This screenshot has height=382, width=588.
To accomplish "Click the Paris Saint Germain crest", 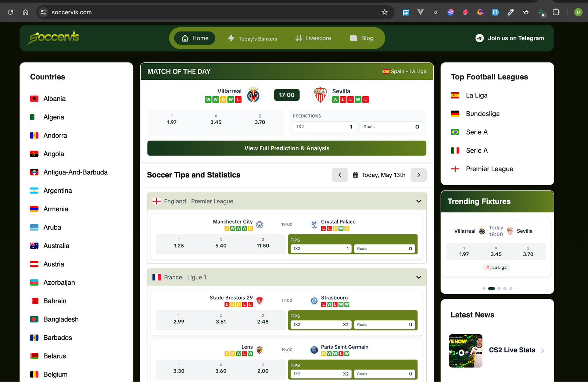I will [314, 350].
